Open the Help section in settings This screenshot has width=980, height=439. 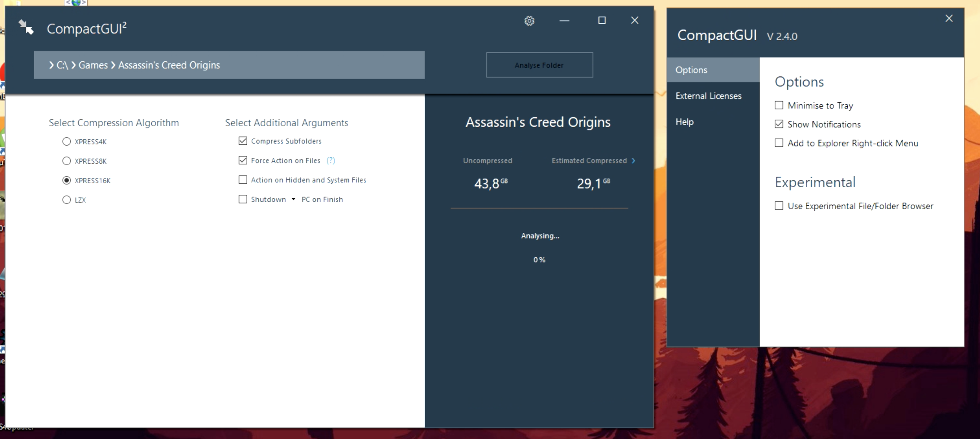pos(684,122)
